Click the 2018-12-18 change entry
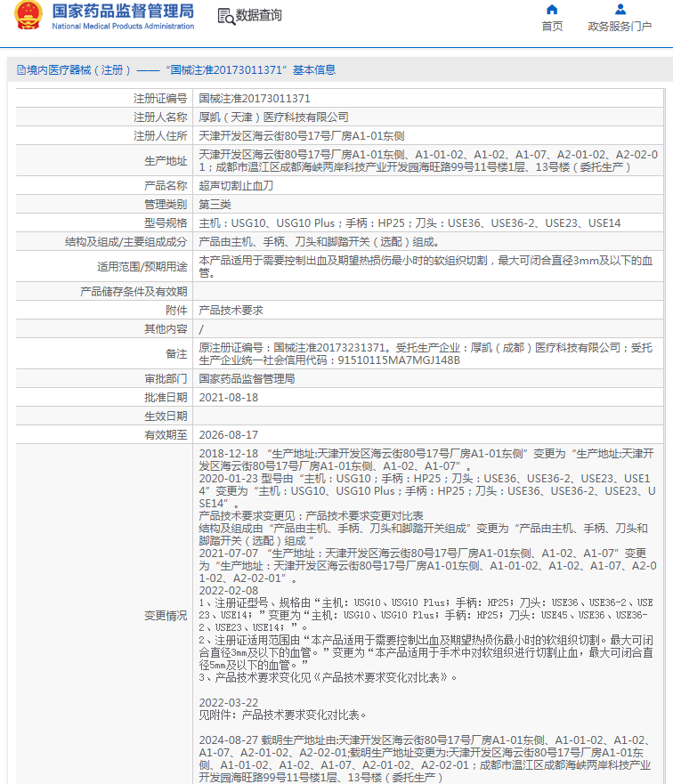 [x=426, y=460]
